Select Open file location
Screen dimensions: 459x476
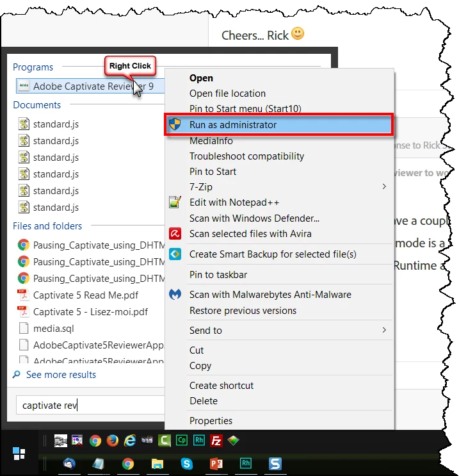click(x=279, y=94)
